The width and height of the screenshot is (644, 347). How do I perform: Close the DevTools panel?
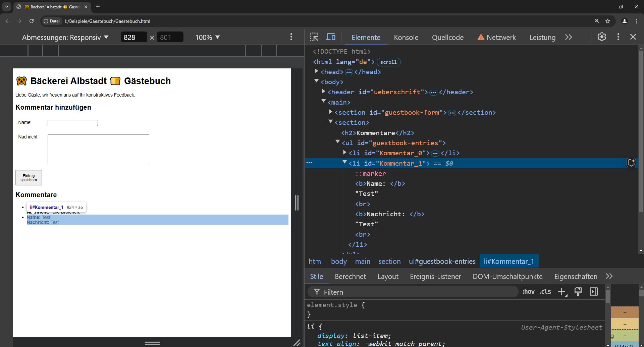633,37
